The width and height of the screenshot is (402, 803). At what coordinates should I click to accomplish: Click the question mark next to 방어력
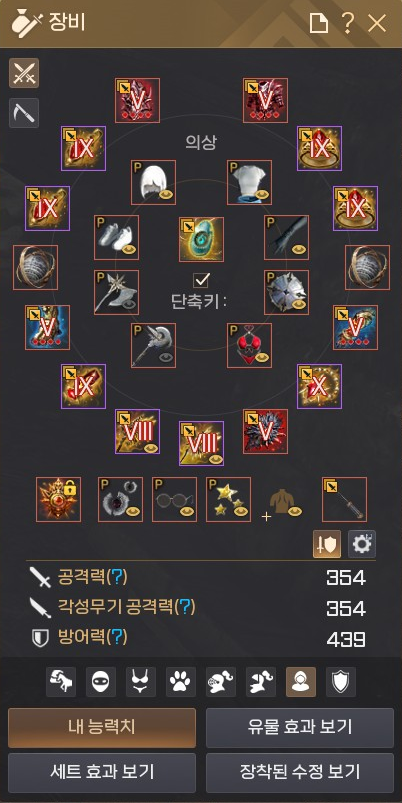pyautogui.click(x=119, y=637)
